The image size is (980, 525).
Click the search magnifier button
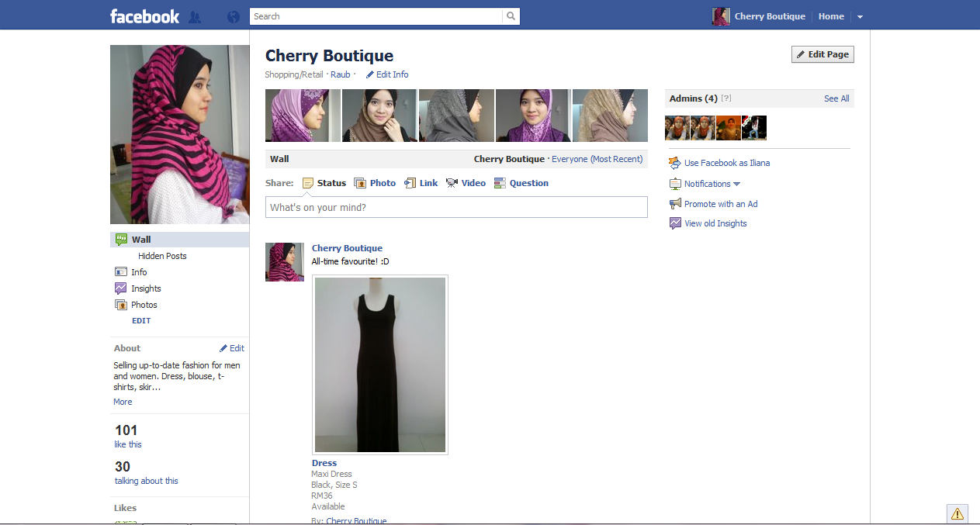pos(511,16)
